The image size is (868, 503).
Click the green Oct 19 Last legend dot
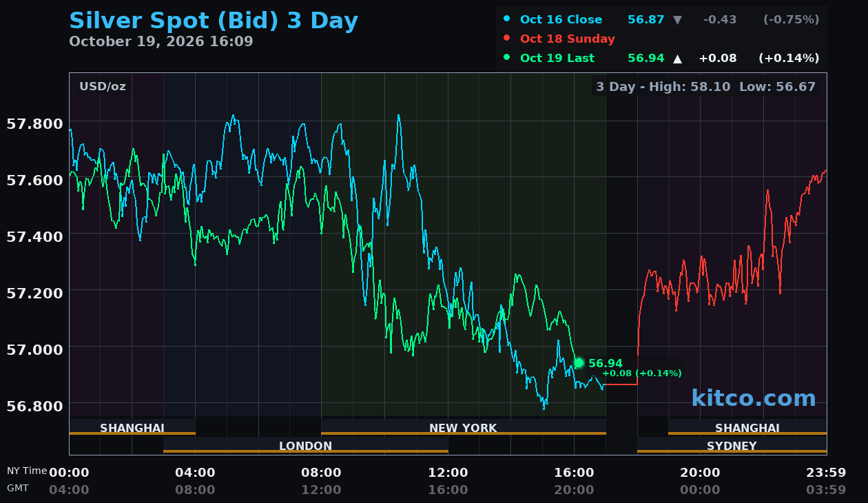tap(507, 57)
